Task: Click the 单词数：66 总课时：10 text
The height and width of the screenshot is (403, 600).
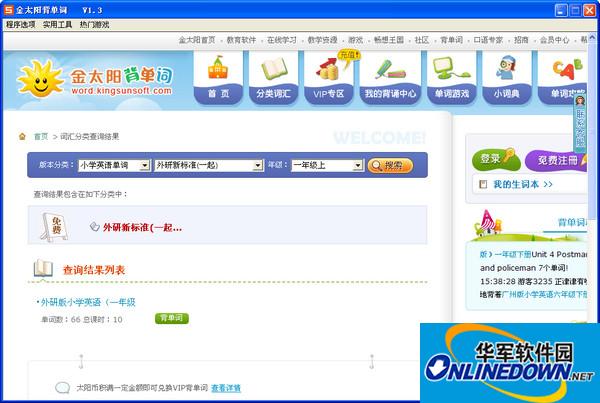Action: [82, 319]
